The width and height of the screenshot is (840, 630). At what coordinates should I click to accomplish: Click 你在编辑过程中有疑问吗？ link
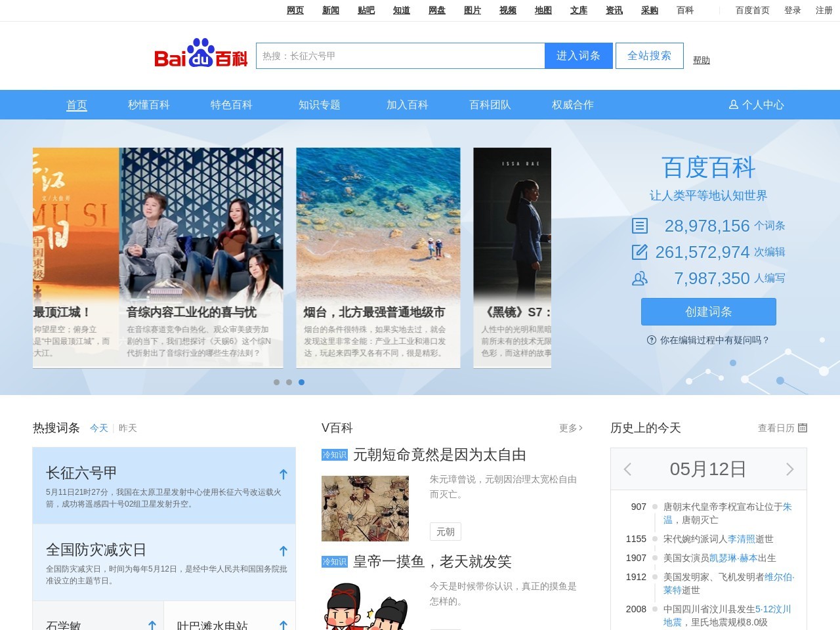(715, 340)
